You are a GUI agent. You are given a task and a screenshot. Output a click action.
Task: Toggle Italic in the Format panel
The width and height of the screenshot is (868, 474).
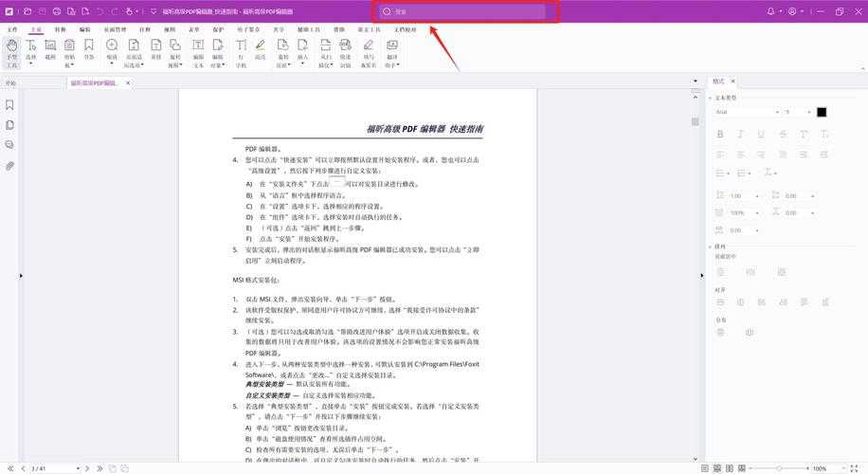point(741,134)
